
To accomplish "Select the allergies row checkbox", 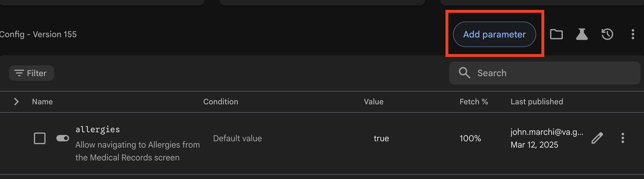I will pos(40,138).
